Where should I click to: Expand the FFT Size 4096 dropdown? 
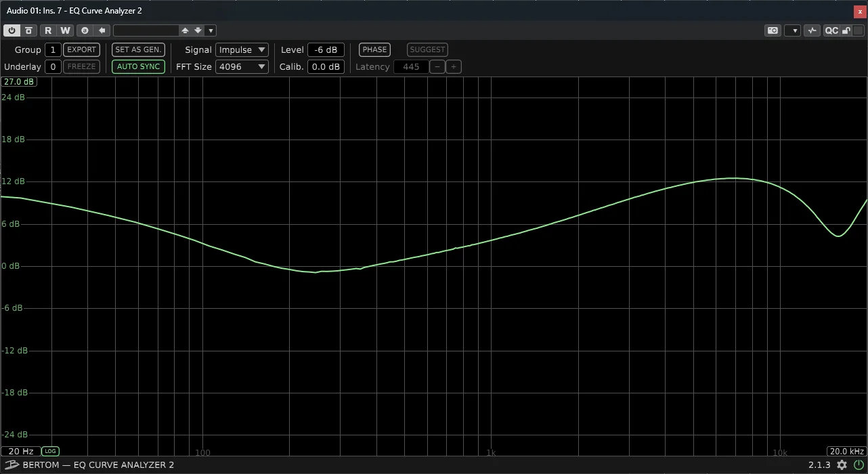pyautogui.click(x=242, y=66)
